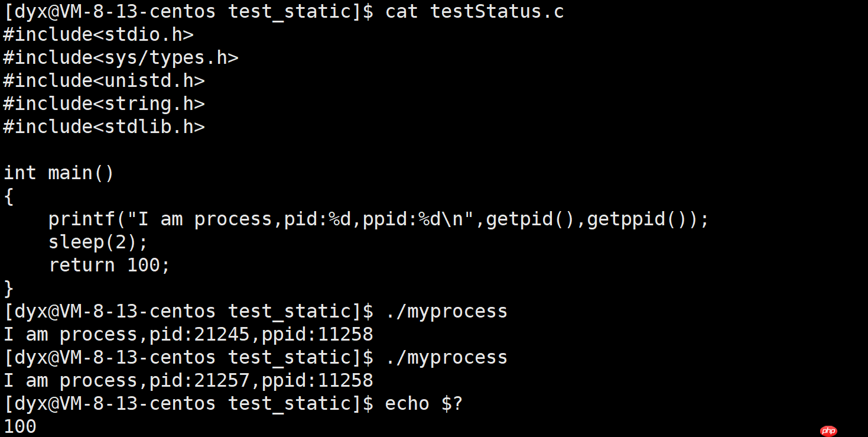Click the #include<unistd.h> line

pos(104,80)
